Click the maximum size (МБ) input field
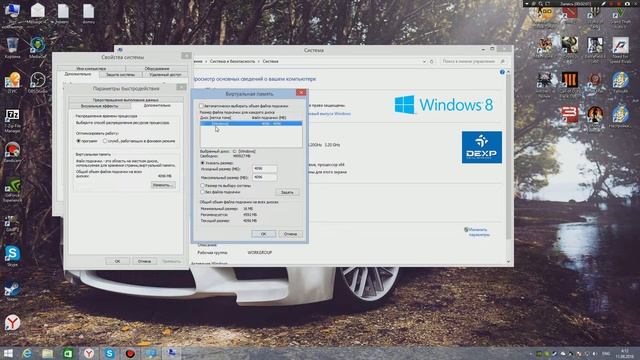Image resolution: width=640 pixels, height=360 pixels. point(264,177)
